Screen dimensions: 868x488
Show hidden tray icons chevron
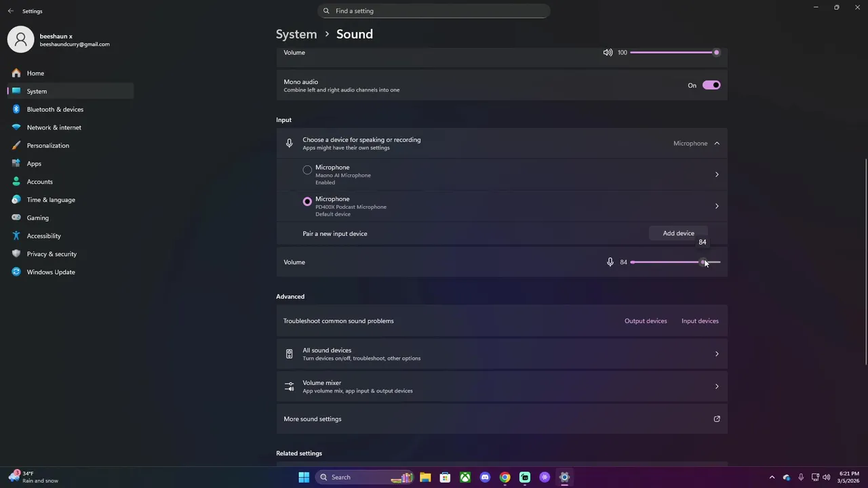tap(772, 477)
